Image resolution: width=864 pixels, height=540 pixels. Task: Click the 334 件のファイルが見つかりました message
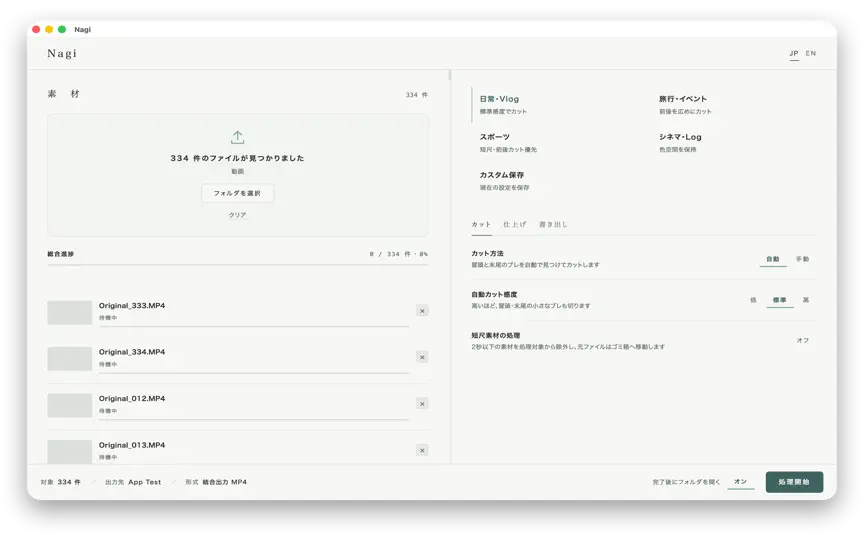[237, 158]
